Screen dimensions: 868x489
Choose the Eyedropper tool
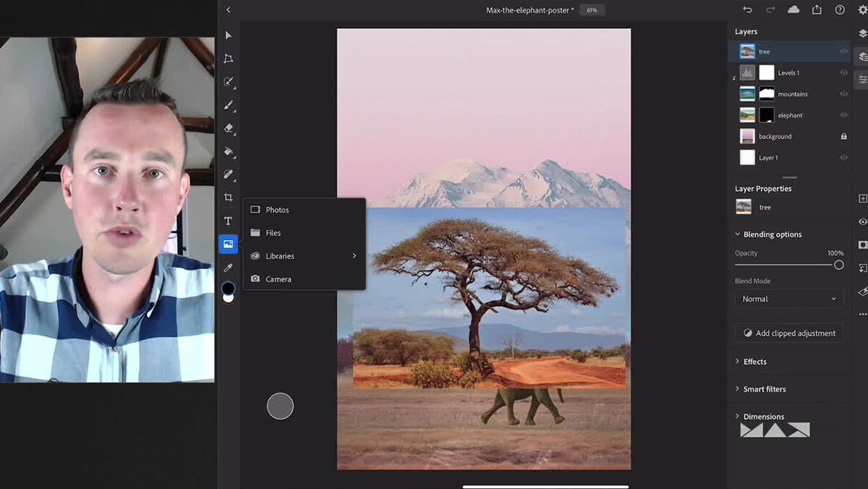[229, 267]
